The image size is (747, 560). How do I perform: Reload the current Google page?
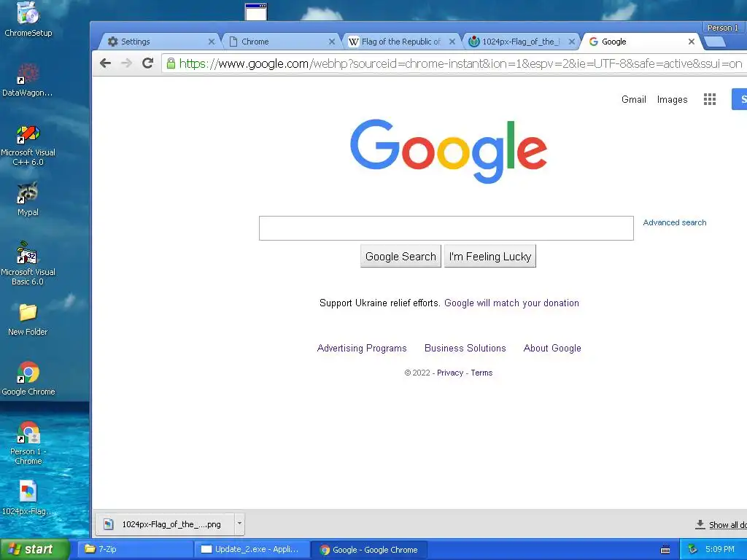[x=147, y=63]
